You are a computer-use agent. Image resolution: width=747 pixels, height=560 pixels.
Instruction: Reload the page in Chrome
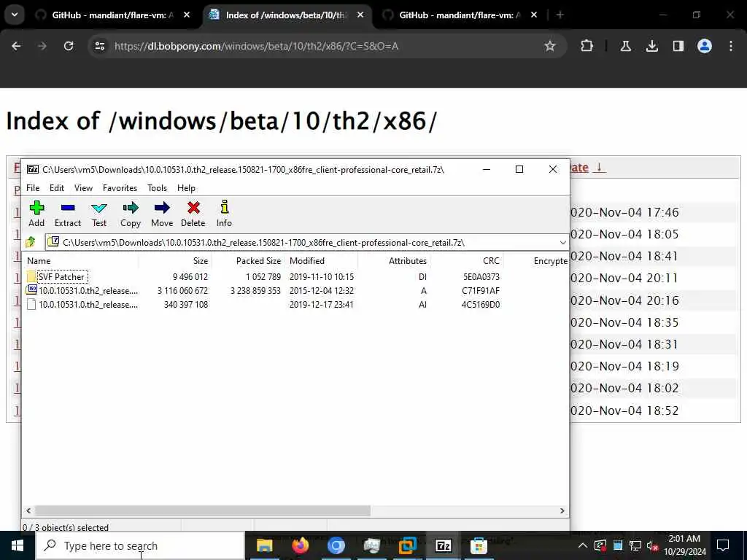pyautogui.click(x=69, y=46)
